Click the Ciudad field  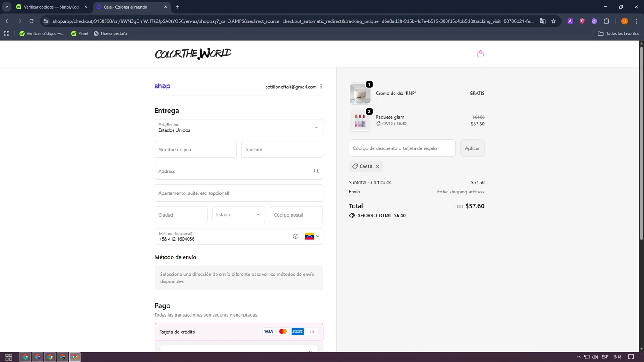pyautogui.click(x=181, y=214)
